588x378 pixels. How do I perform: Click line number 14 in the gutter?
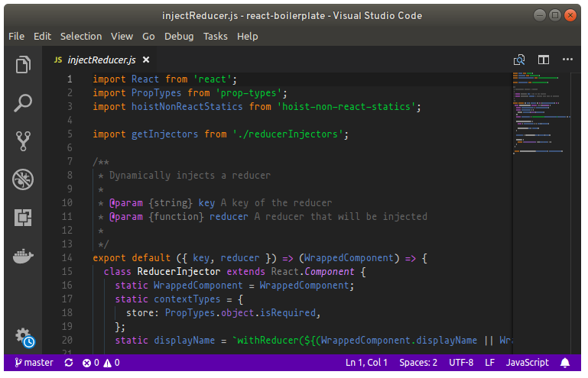pyautogui.click(x=67, y=258)
